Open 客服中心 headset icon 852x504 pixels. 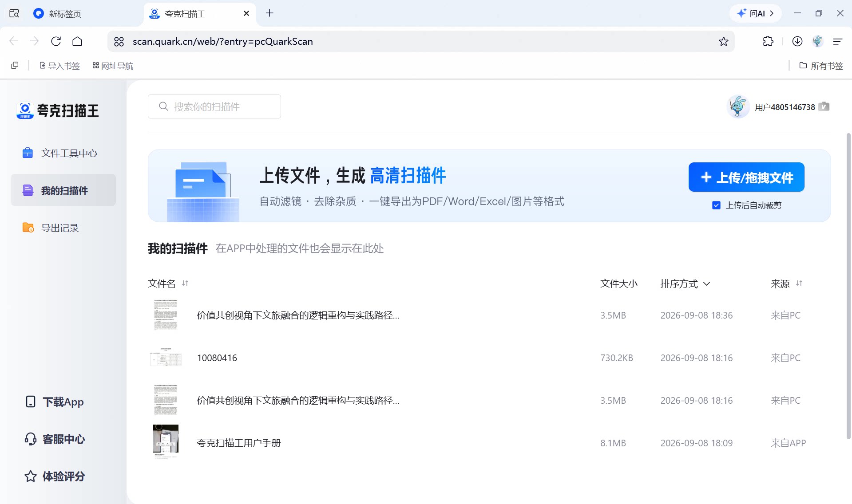tap(31, 439)
